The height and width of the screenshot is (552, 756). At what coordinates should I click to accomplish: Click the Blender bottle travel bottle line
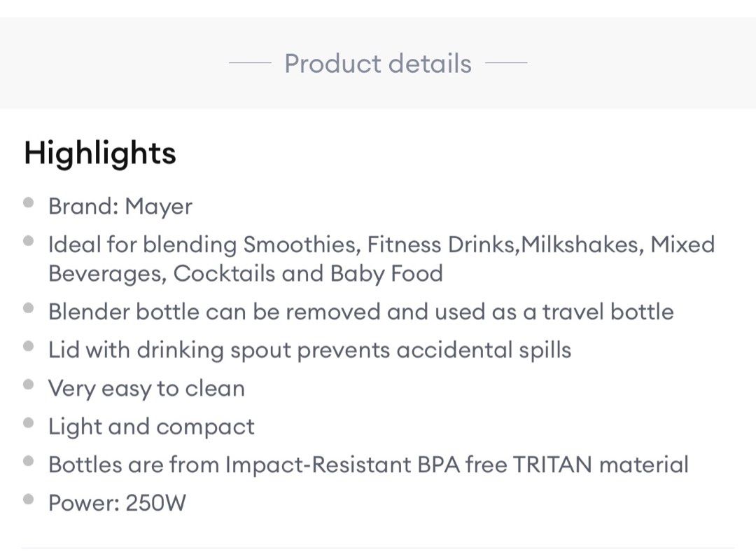(360, 312)
